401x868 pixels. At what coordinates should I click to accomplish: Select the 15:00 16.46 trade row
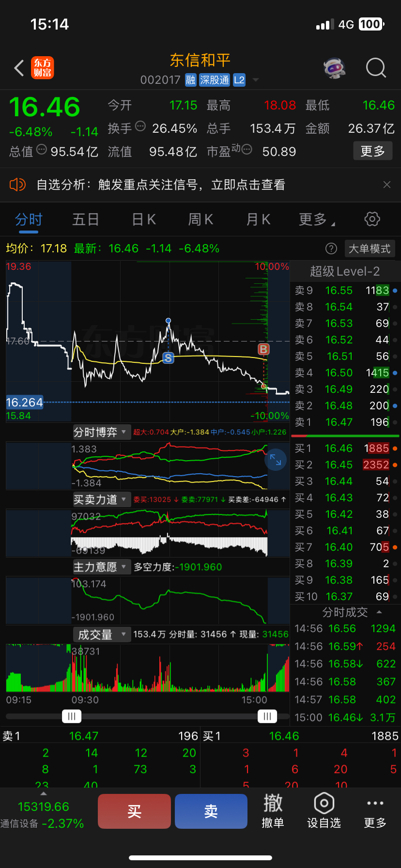[345, 717]
